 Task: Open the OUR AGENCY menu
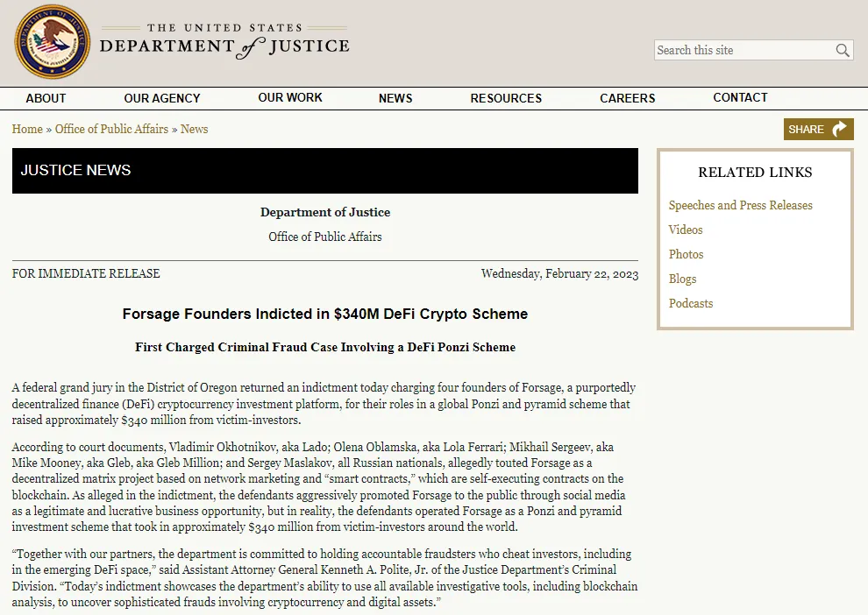[x=162, y=98]
